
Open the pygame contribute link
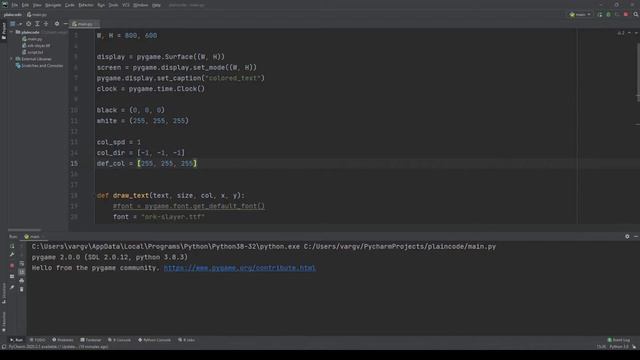tap(240, 268)
